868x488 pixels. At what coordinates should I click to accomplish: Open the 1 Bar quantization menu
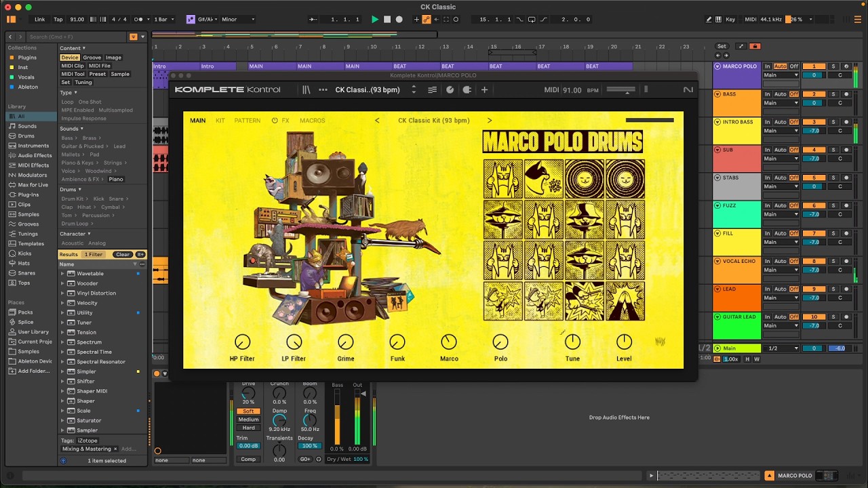pyautogui.click(x=163, y=20)
